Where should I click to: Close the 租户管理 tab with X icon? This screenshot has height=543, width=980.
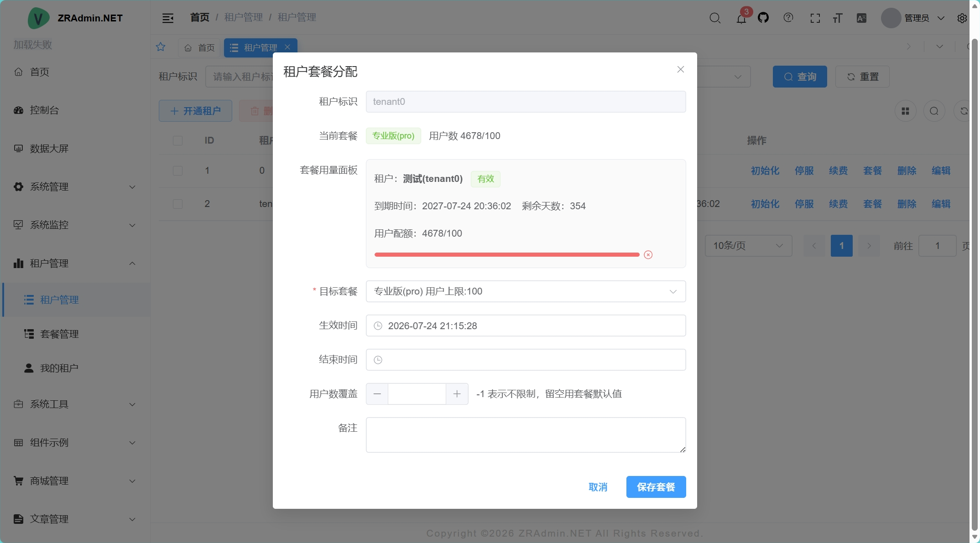click(x=287, y=47)
